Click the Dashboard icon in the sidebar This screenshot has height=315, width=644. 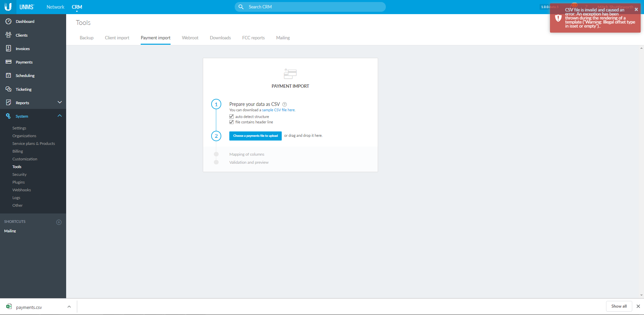pos(8,22)
